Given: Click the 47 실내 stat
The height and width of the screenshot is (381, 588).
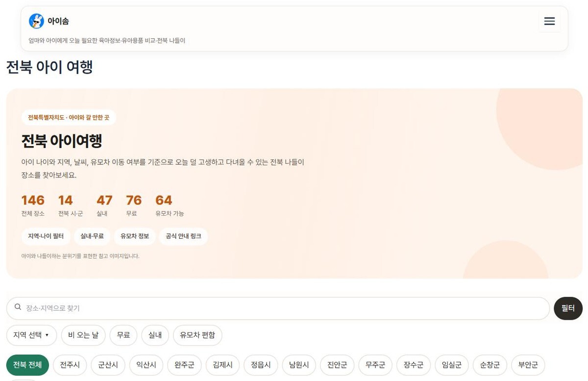Looking at the screenshot, I should [x=104, y=205].
